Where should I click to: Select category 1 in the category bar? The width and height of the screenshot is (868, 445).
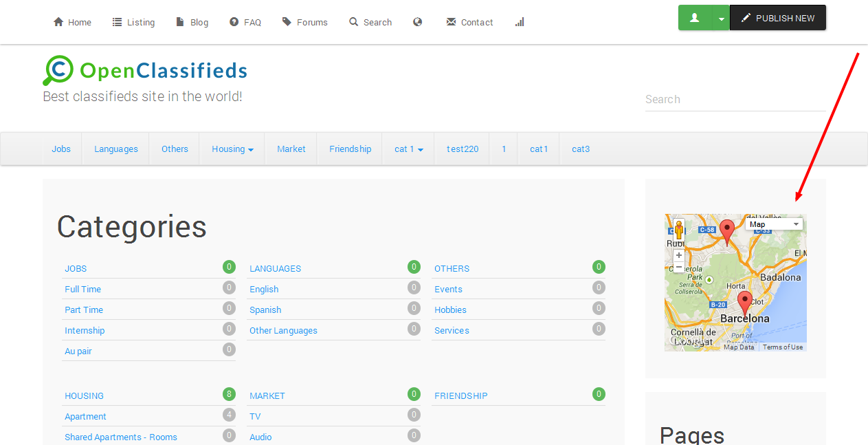point(504,149)
